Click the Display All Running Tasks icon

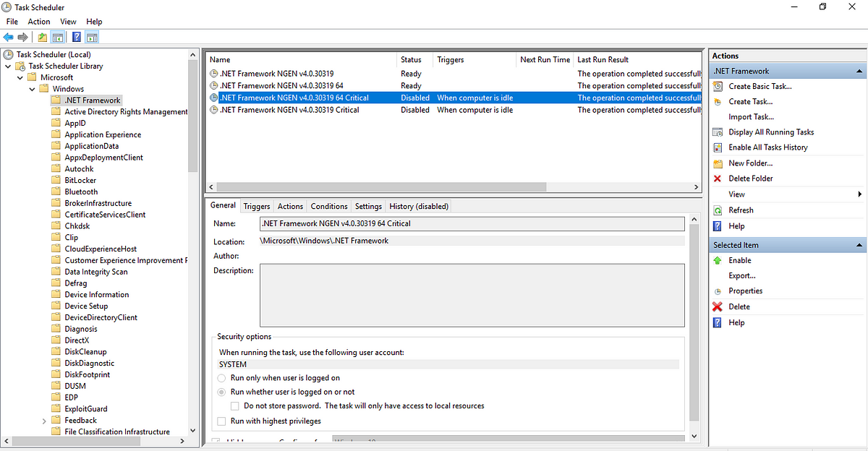point(718,132)
